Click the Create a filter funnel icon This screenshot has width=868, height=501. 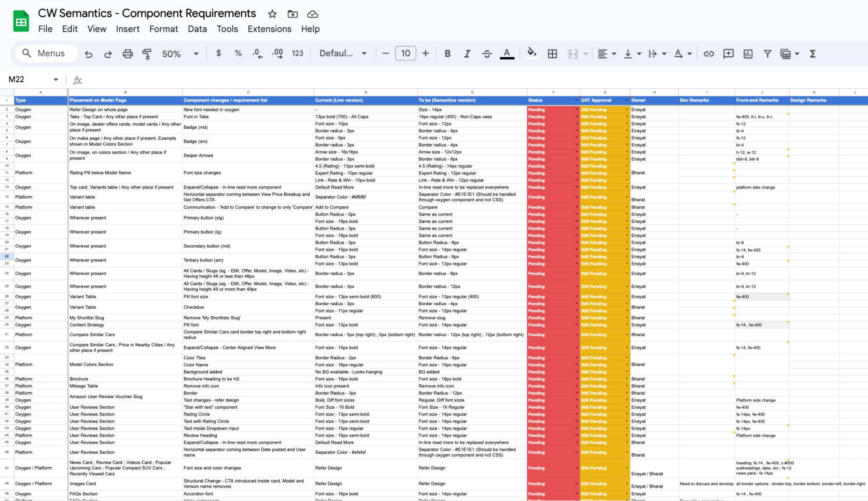click(x=767, y=54)
